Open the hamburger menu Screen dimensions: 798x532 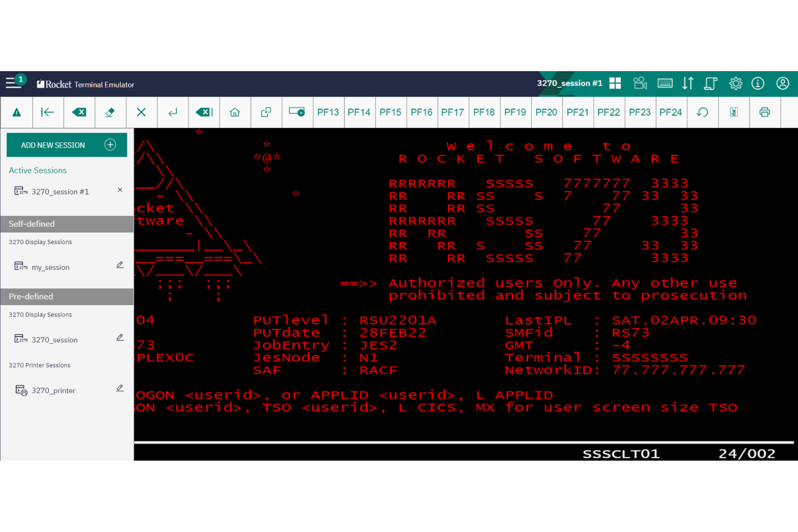click(13, 83)
